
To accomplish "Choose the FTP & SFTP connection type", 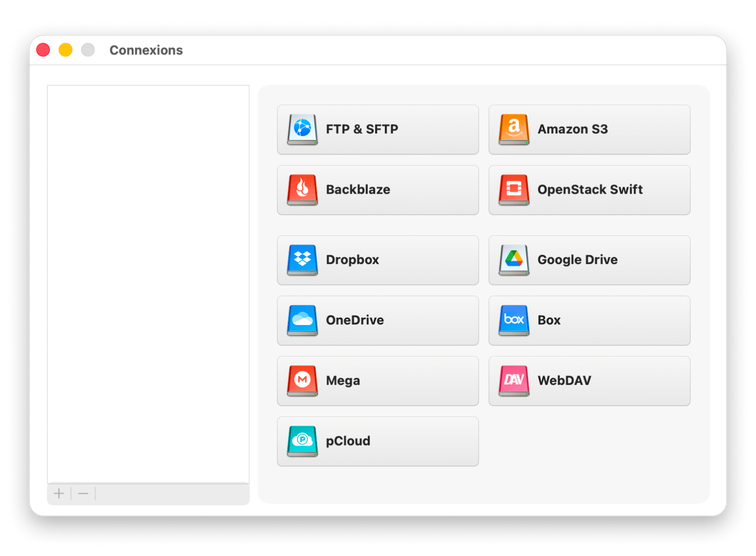I will click(x=378, y=129).
